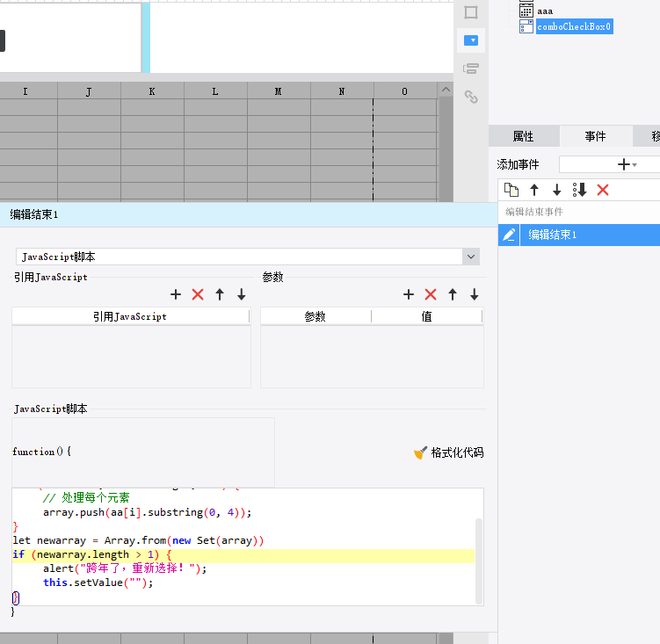Click the sort events icon

[x=580, y=190]
